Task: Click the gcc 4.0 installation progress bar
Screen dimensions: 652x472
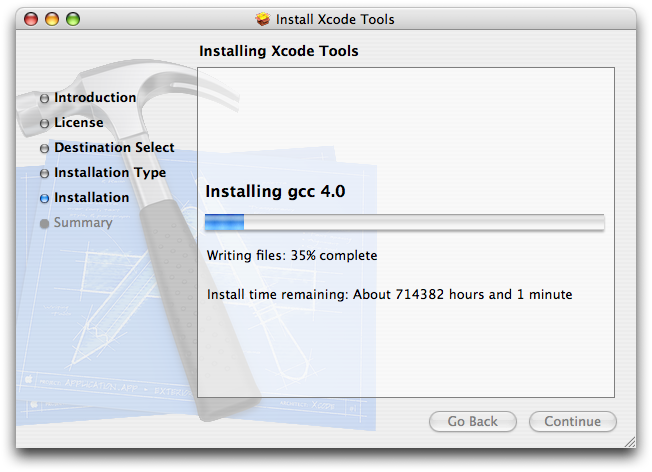Action: 404,222
